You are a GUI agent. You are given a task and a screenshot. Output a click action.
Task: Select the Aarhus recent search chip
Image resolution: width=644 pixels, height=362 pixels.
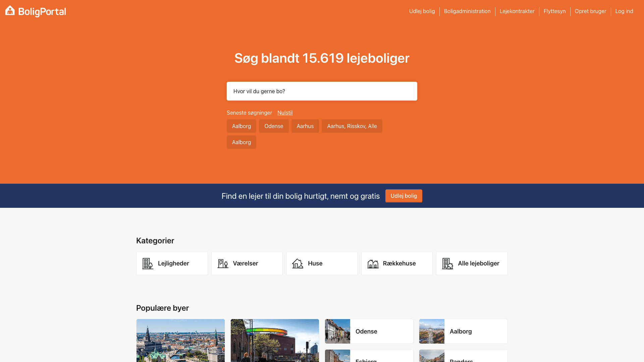[305, 126]
